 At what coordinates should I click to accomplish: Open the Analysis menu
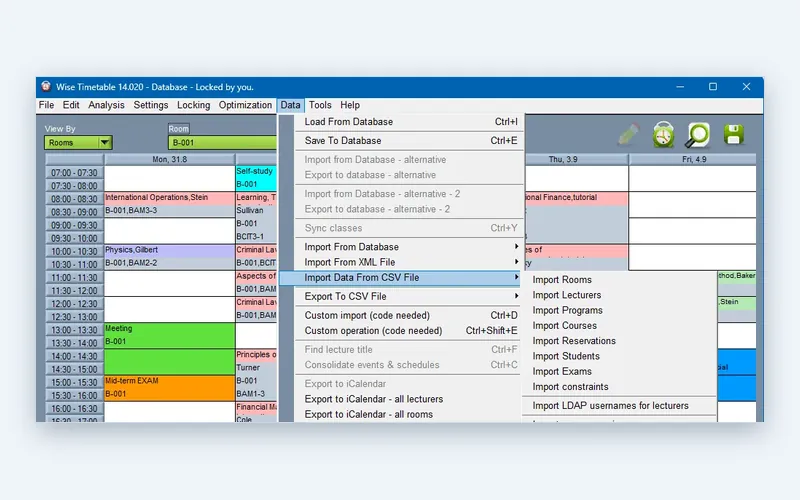(x=106, y=105)
